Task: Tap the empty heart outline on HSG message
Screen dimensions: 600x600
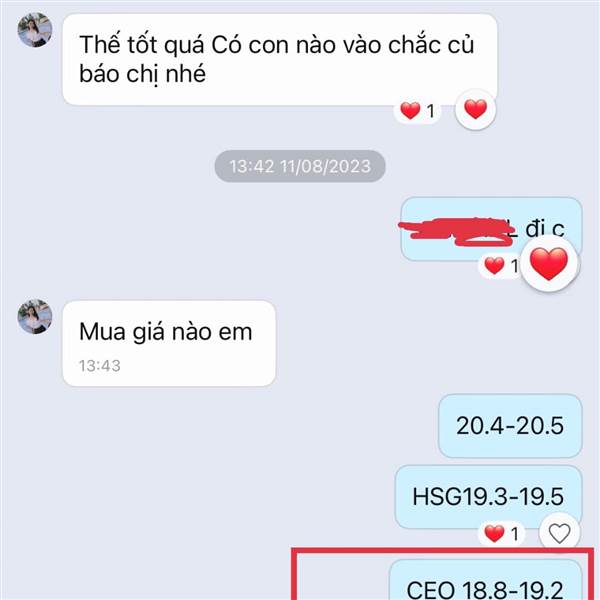Action: pyautogui.click(x=559, y=533)
